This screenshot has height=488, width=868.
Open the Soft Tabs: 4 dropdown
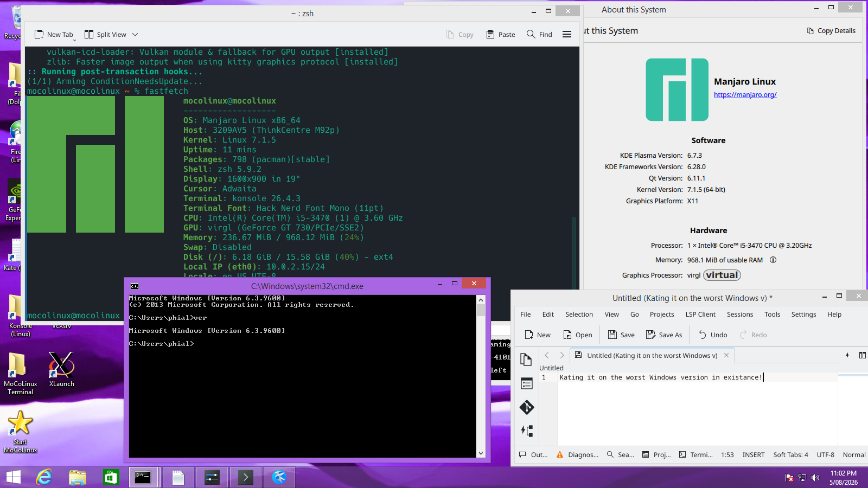click(790, 455)
